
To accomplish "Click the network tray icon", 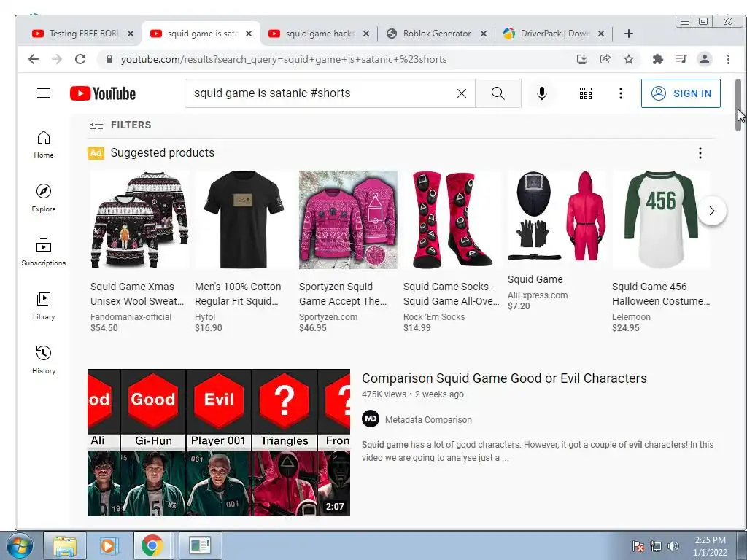I will point(656,546).
